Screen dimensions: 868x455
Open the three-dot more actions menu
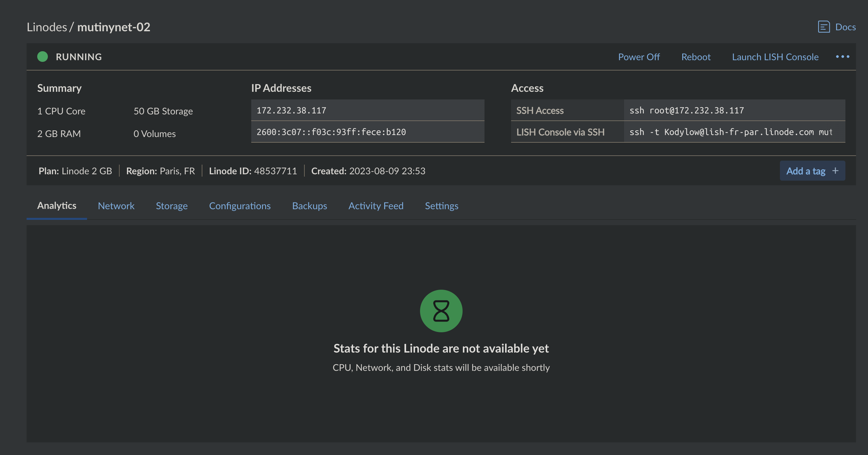(x=842, y=57)
